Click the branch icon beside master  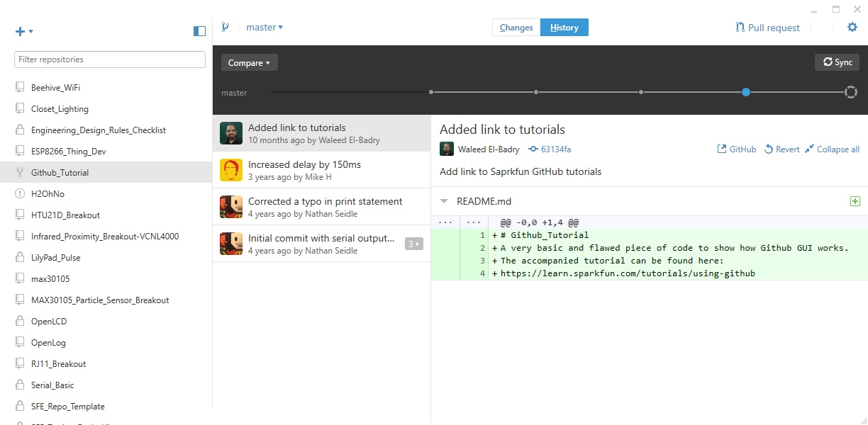tap(226, 28)
